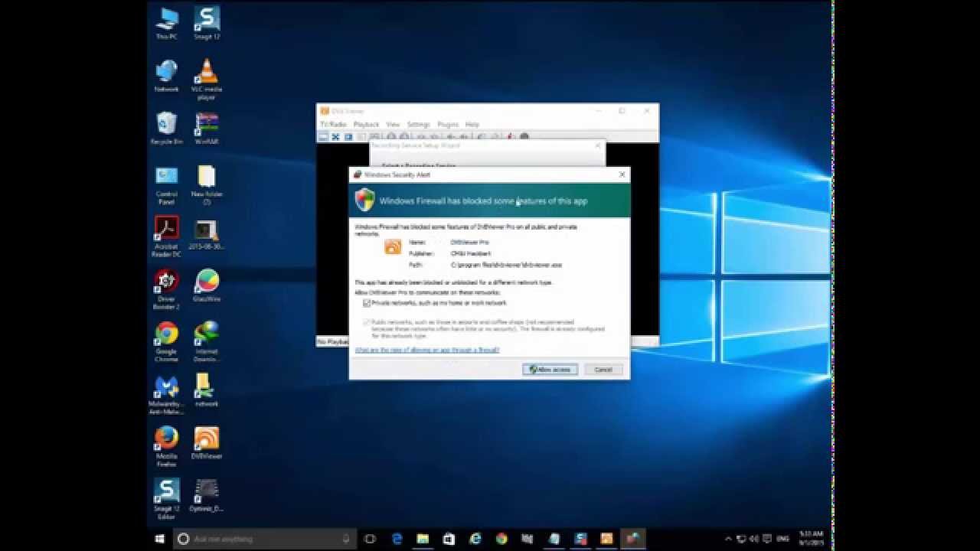The image size is (980, 551).
Task: Launch VLC media player from desktop
Action: pyautogui.click(x=207, y=80)
